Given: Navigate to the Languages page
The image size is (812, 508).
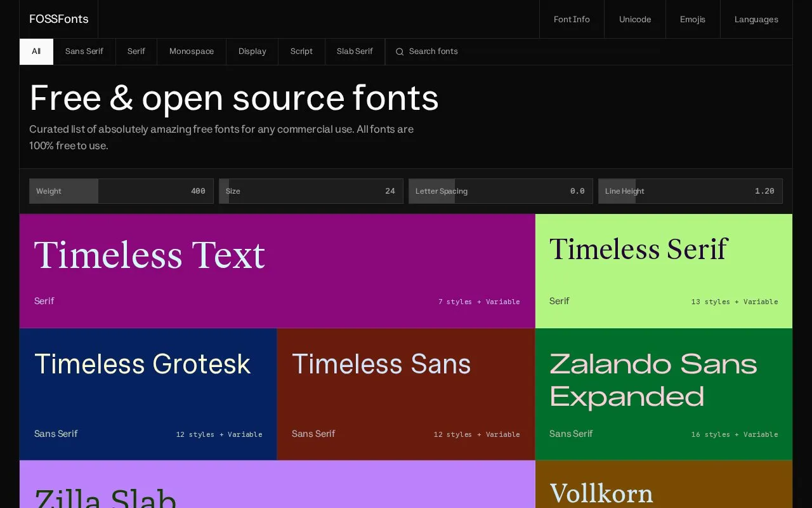Looking at the screenshot, I should 756,19.
